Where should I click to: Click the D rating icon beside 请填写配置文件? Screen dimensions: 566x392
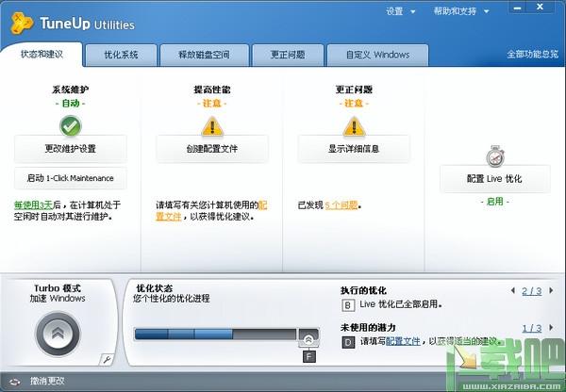point(348,342)
